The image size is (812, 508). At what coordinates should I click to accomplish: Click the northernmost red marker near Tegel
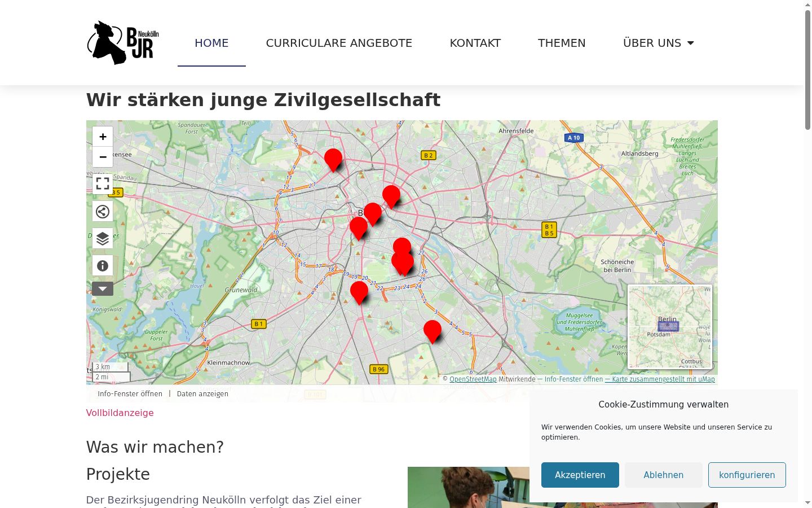point(333,160)
